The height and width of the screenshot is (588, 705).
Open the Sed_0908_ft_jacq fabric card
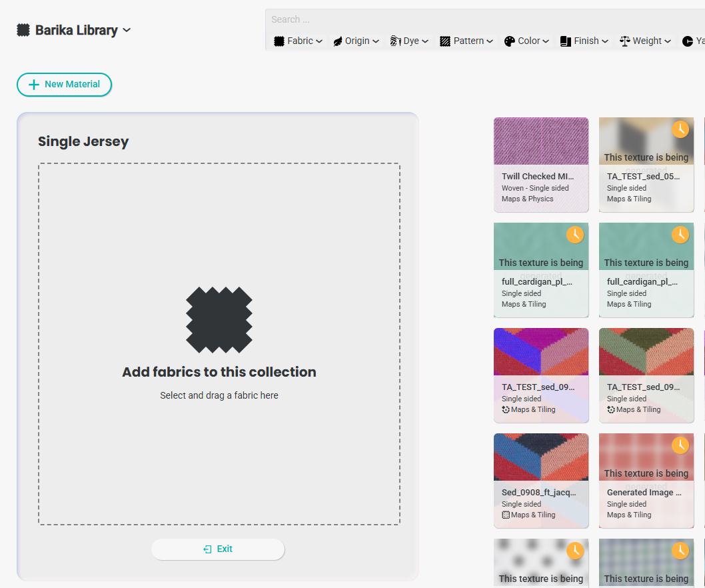click(x=541, y=480)
